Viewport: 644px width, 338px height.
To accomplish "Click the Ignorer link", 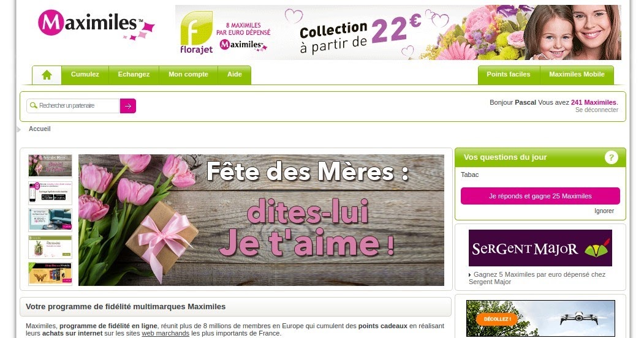I will coord(604,211).
